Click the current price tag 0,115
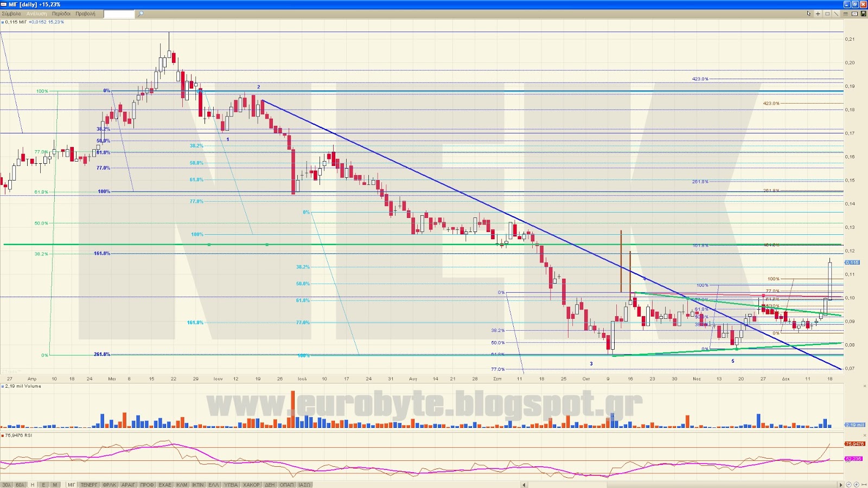Image resolution: width=868 pixels, height=488 pixels. (x=852, y=262)
